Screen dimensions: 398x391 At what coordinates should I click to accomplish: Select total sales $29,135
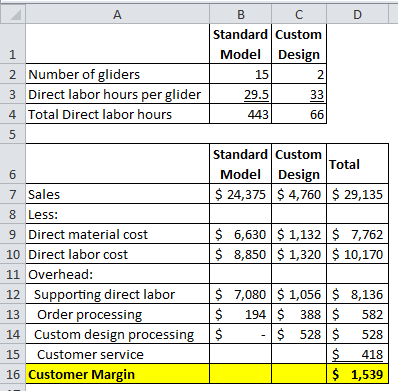(357, 194)
